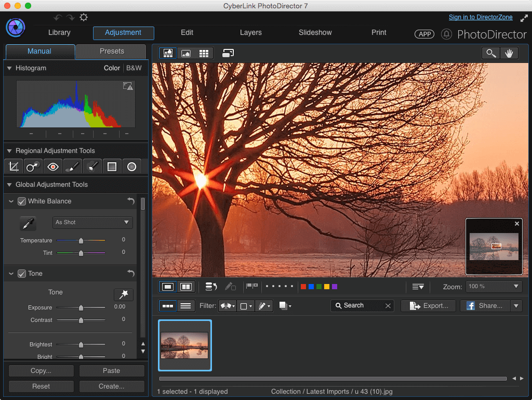Uncheck the White Balance checkbox
The height and width of the screenshot is (400, 532).
[22, 201]
